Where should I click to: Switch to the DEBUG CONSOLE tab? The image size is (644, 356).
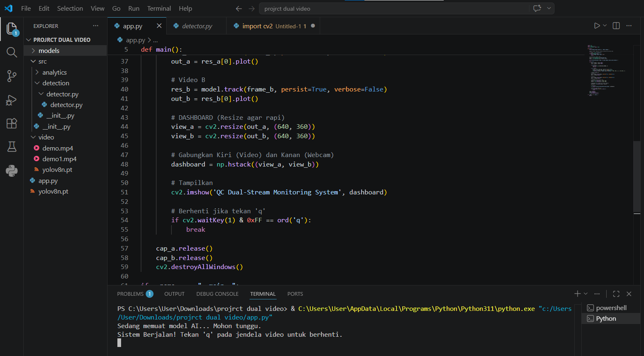click(217, 294)
